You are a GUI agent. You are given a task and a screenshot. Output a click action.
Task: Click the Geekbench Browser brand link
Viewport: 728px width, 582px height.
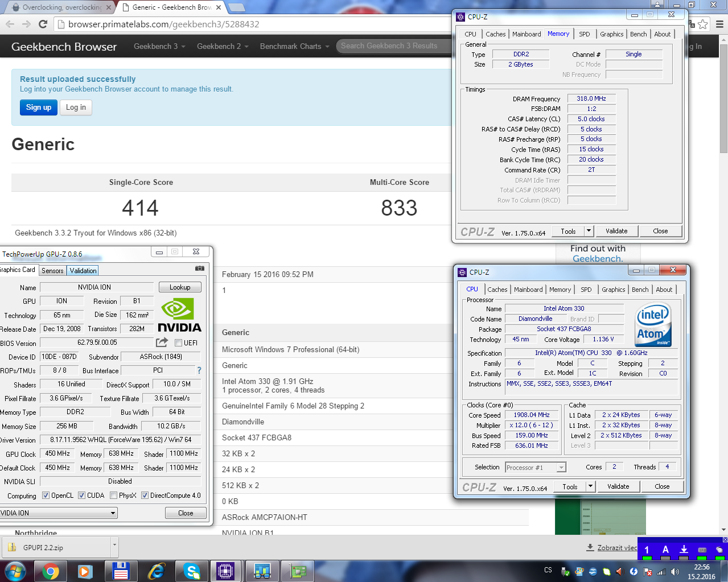[64, 47]
